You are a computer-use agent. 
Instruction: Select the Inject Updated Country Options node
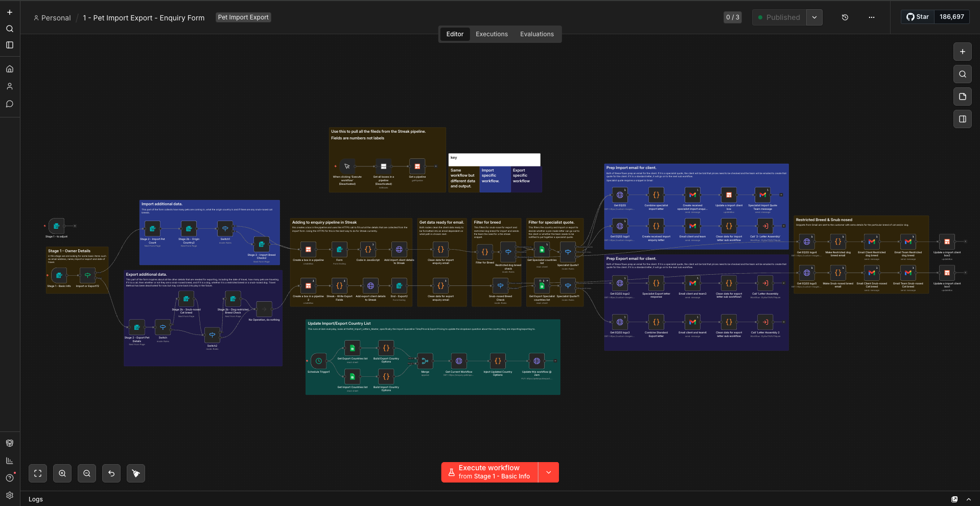(x=498, y=361)
